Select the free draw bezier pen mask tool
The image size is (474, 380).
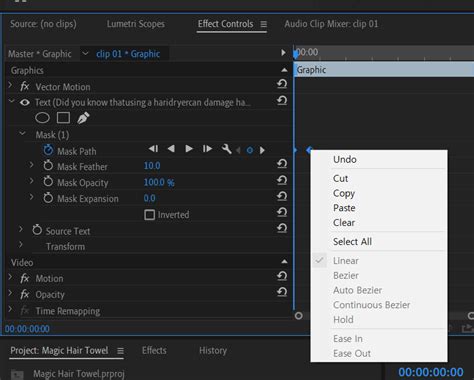[x=83, y=118]
